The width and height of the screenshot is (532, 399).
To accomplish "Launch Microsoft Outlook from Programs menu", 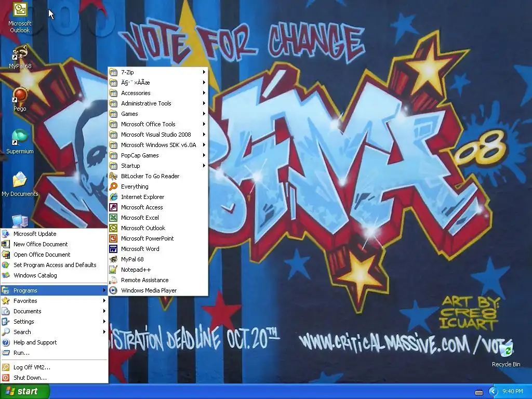I will [x=158, y=228].
